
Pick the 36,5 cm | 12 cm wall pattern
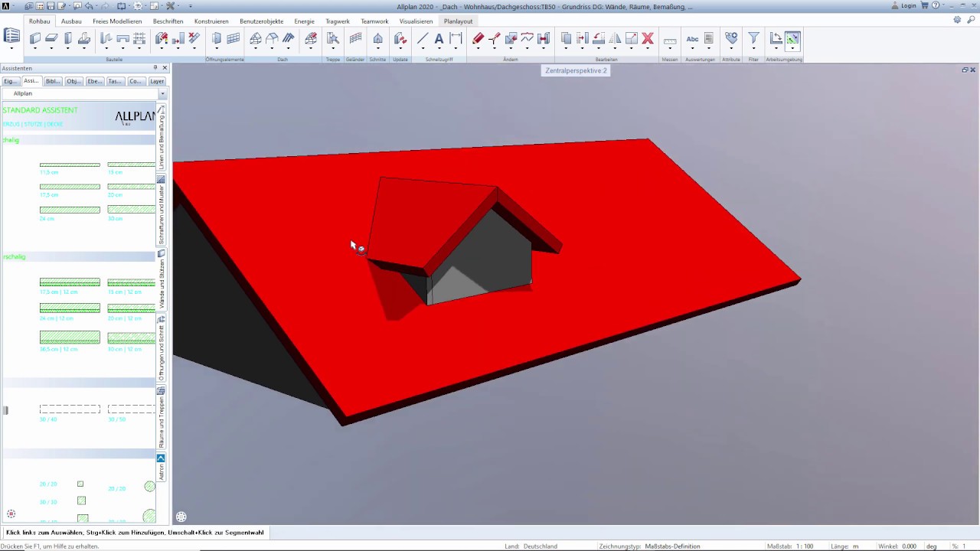[70, 337]
